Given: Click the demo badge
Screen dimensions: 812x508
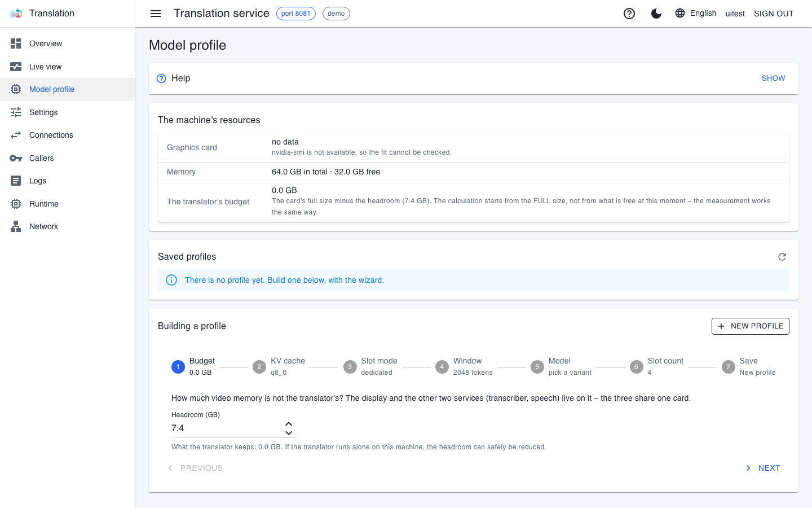Looking at the screenshot, I should [336, 14].
